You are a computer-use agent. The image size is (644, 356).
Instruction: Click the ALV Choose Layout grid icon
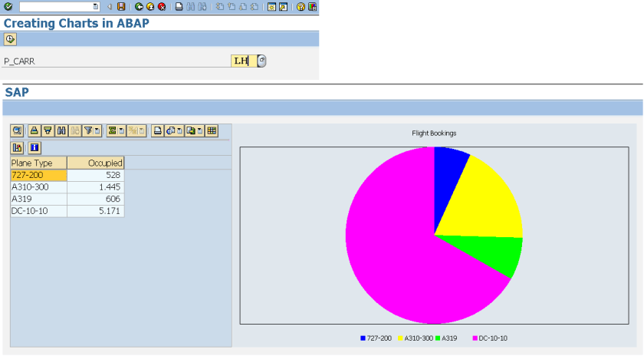(x=212, y=130)
